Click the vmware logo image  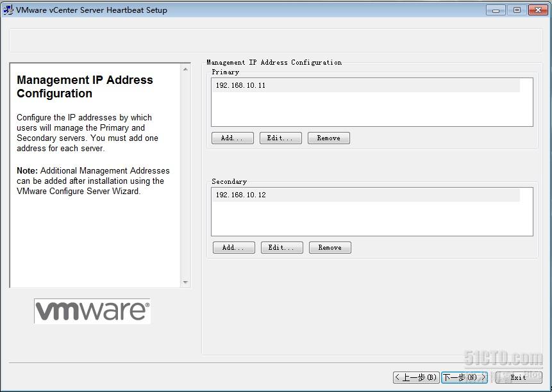pos(92,311)
